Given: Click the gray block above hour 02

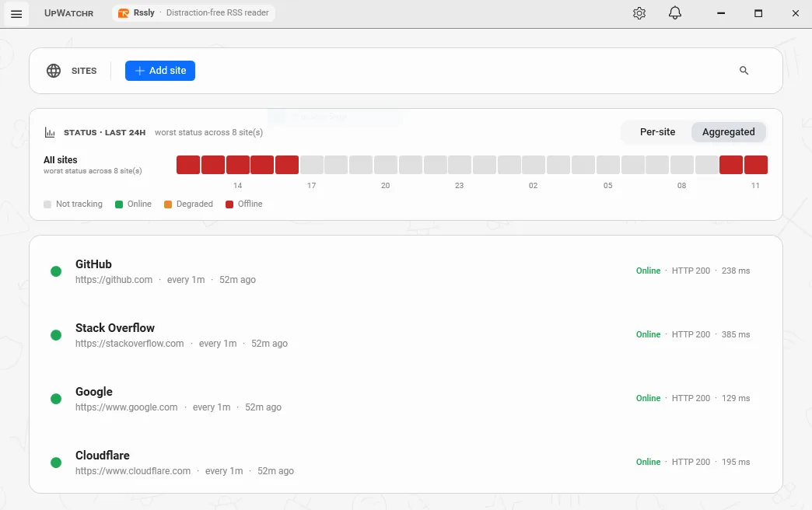Looking at the screenshot, I should pyautogui.click(x=534, y=165).
